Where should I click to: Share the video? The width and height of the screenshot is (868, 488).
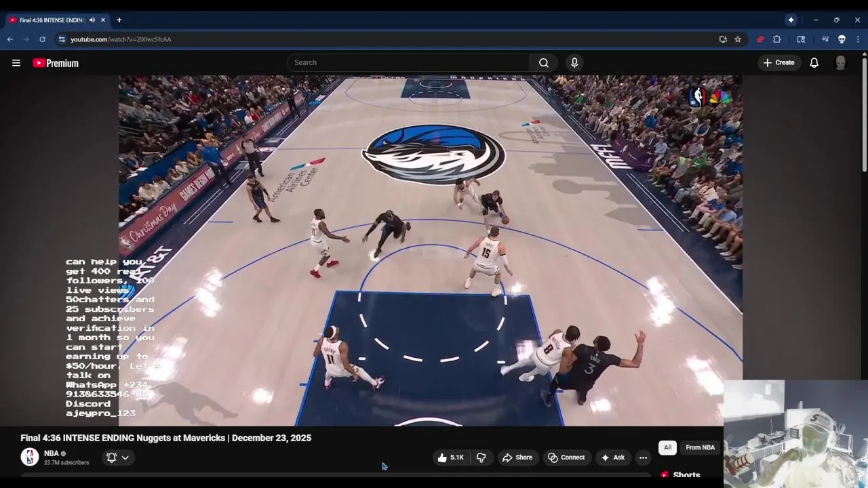[517, 457]
